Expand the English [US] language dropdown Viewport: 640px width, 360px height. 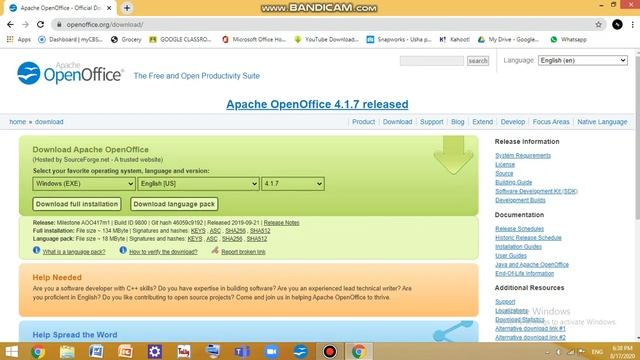pos(198,184)
